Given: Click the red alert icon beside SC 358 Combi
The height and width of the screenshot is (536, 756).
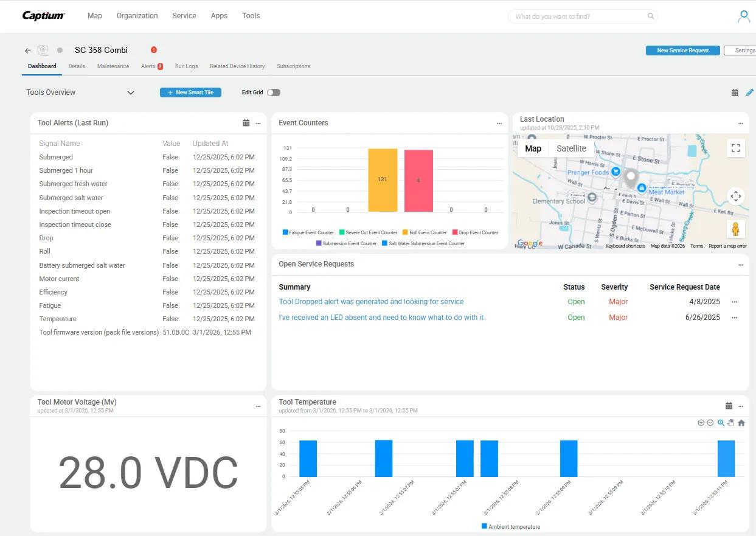Looking at the screenshot, I should (154, 50).
